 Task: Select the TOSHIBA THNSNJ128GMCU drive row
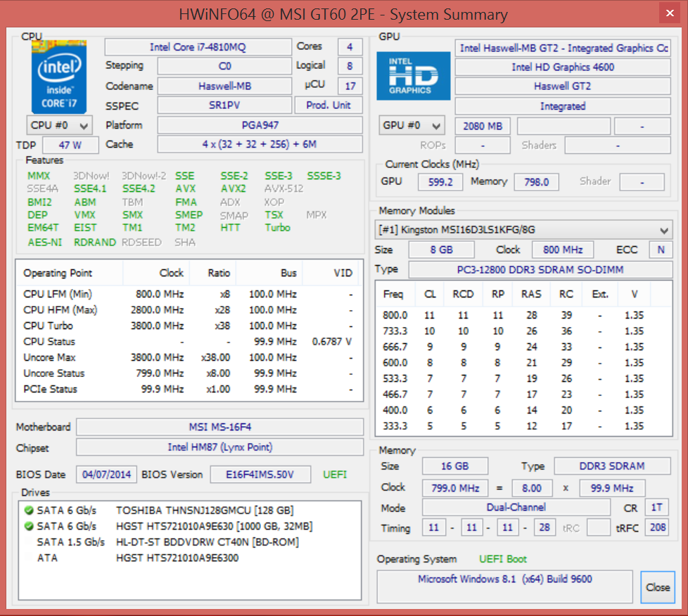[x=189, y=511]
